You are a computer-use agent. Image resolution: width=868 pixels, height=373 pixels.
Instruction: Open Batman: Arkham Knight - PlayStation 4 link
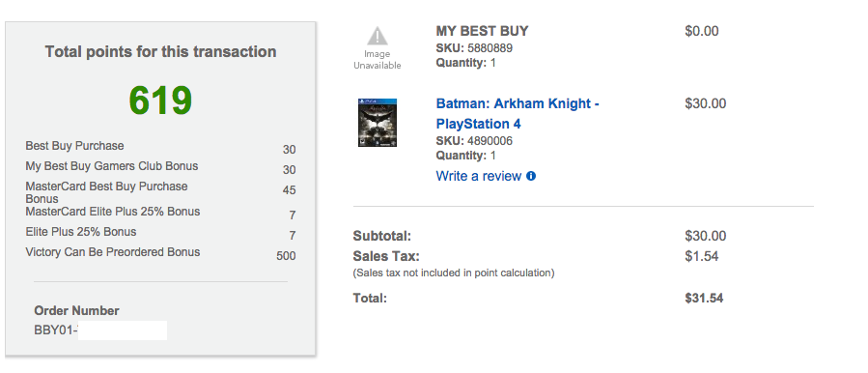coord(518,114)
